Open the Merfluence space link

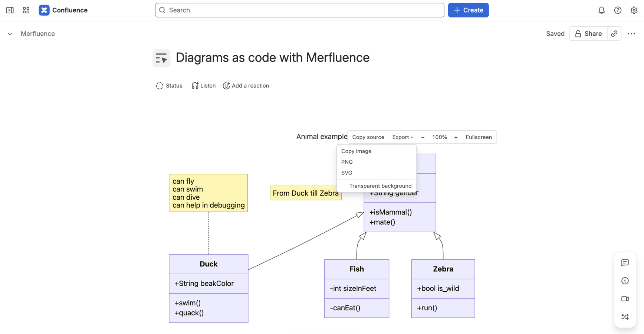click(x=38, y=33)
